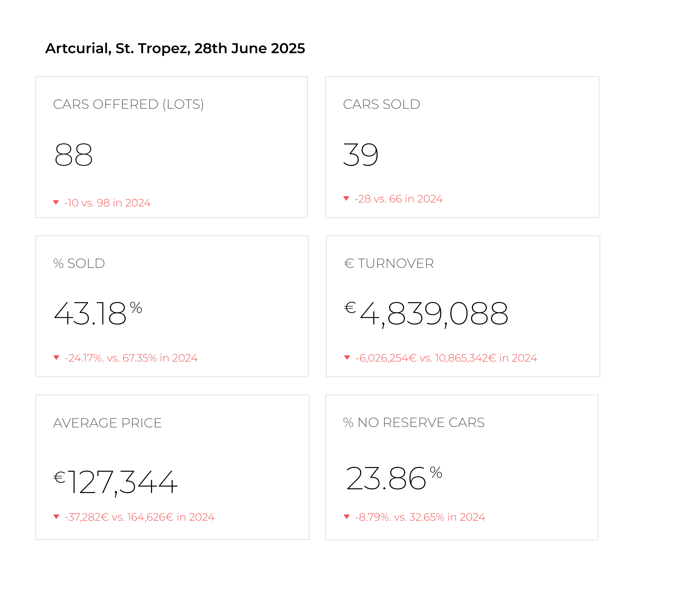Click the € TURNOVER label
The image size is (700, 602).
(388, 263)
